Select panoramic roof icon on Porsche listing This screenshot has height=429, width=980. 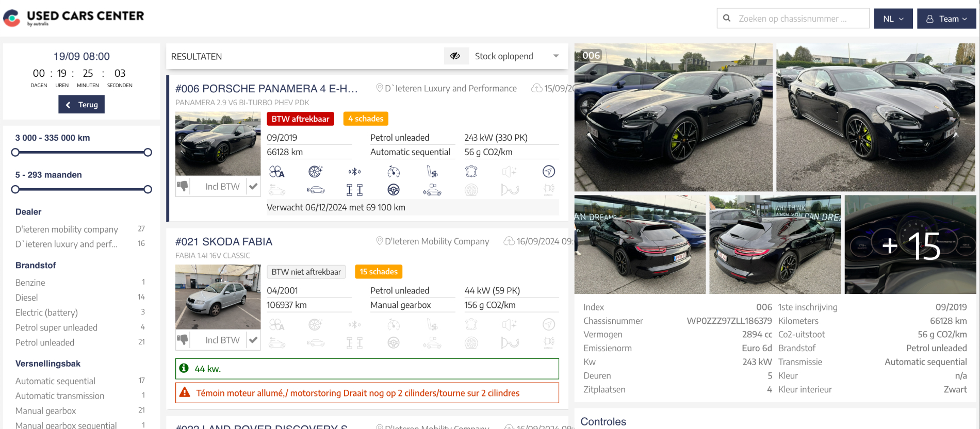[277, 190]
